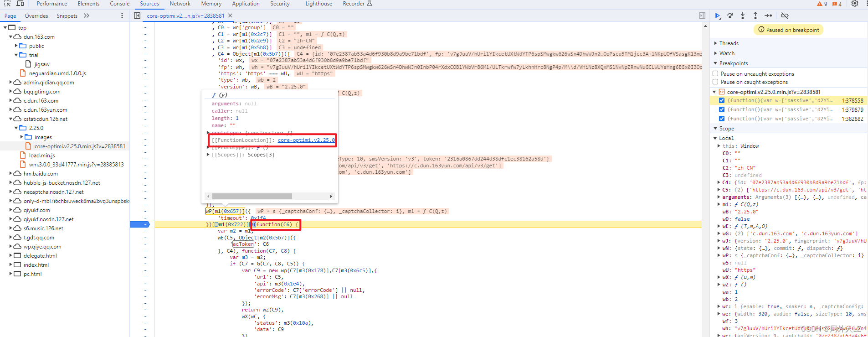Expand [[Scopes]] in the function popup
Viewport: 868px width, 337px height.
coord(208,155)
